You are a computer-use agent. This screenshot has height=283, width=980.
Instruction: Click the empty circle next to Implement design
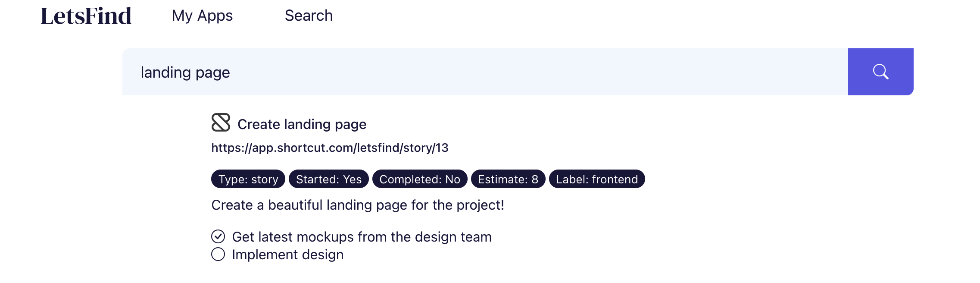click(x=219, y=254)
